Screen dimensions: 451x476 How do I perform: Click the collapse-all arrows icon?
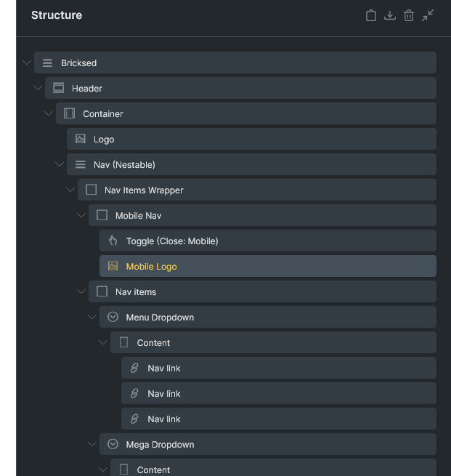click(428, 15)
